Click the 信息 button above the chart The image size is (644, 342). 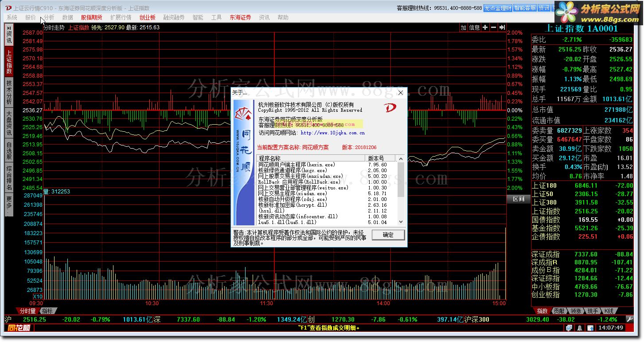coord(474,28)
